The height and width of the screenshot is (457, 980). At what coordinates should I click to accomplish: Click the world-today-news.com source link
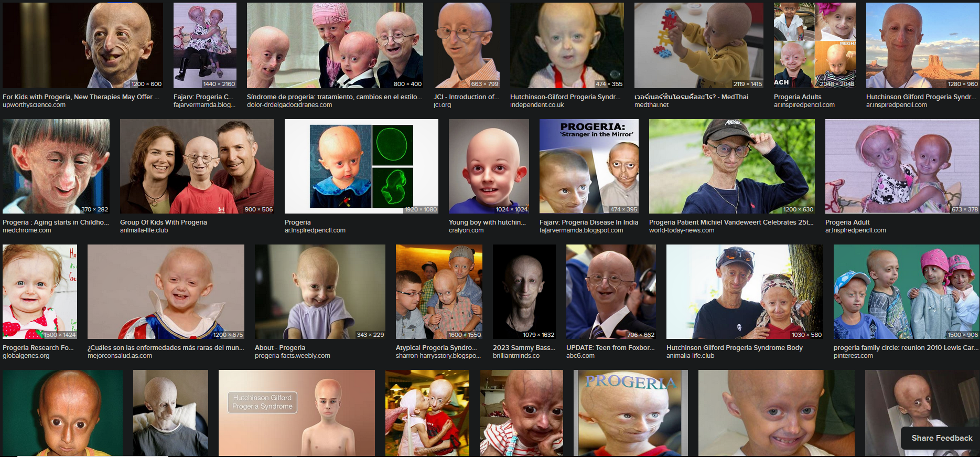coord(682,230)
